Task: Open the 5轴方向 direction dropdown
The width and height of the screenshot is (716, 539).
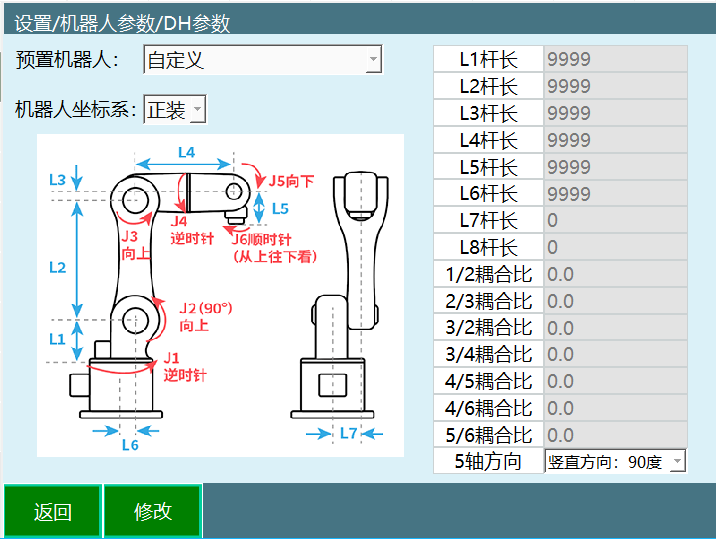Action: [615, 462]
